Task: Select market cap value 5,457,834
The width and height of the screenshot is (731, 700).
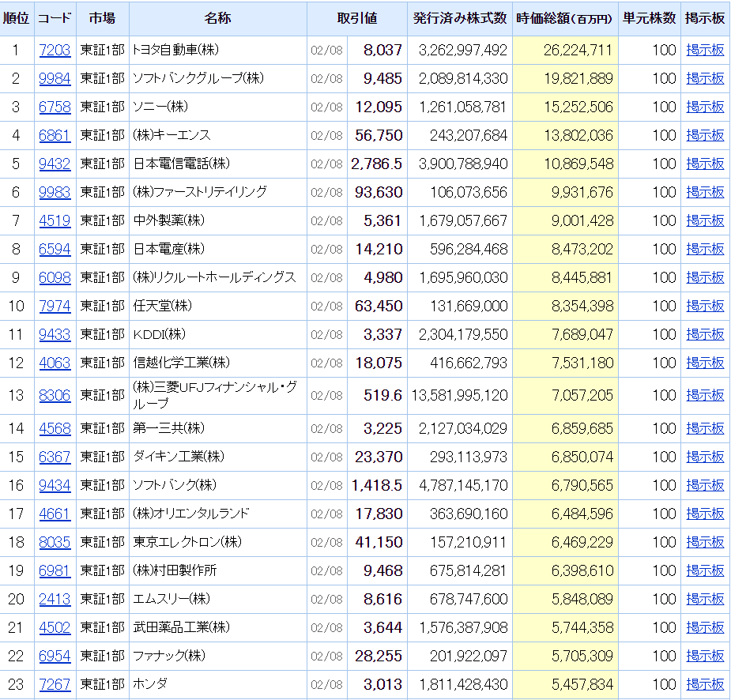Action: 582,684
